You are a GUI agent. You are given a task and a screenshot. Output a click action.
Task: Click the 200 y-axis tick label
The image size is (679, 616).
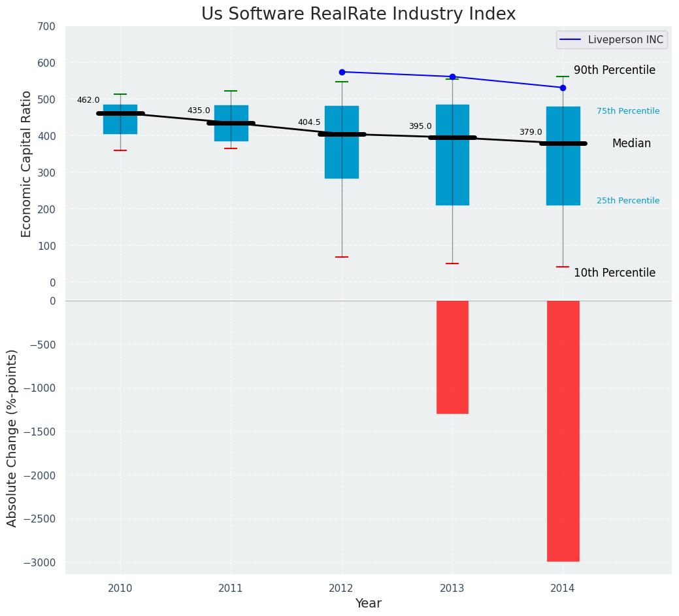pyautogui.click(x=47, y=209)
